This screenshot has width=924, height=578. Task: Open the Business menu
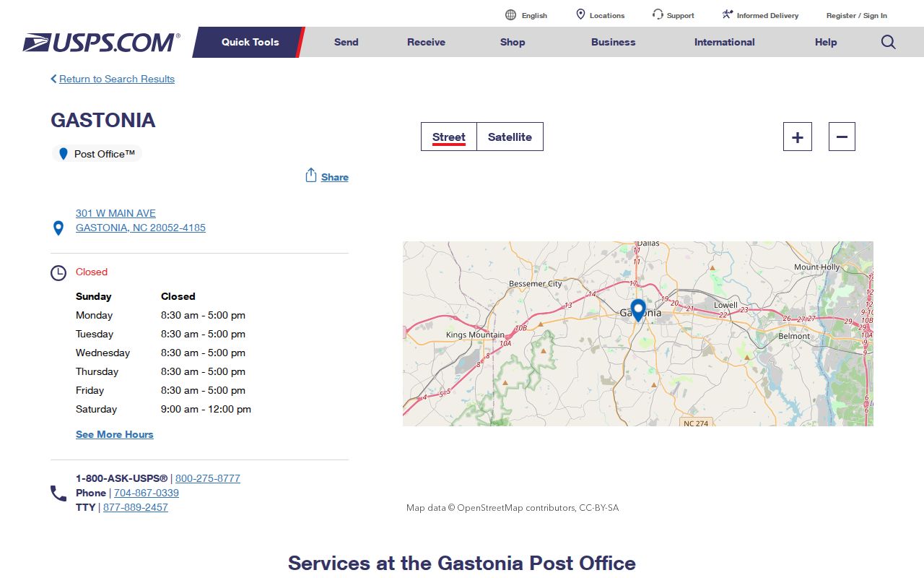[614, 42]
